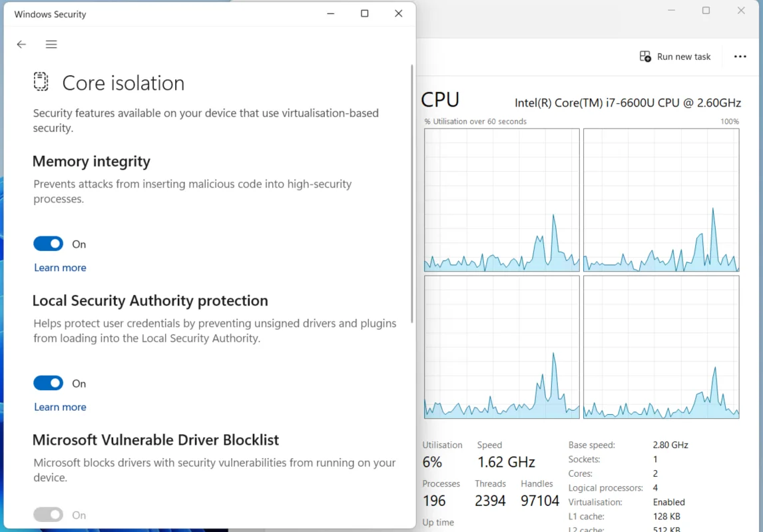
Task: Click the Run new task button label
Action: point(684,57)
